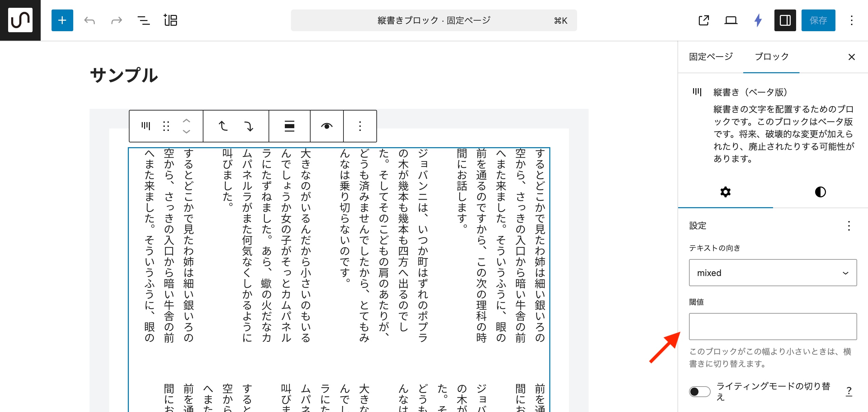Open page in new tab icon
868x412 pixels.
point(704,20)
